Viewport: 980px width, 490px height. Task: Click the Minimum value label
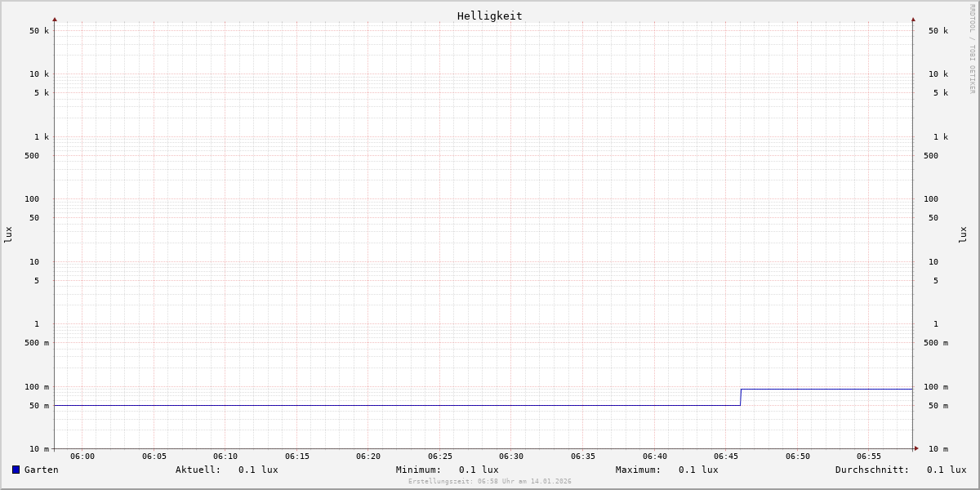coord(447,470)
